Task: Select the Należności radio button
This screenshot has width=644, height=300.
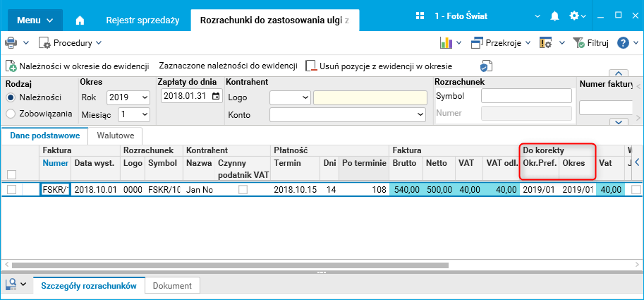Action: (x=11, y=97)
